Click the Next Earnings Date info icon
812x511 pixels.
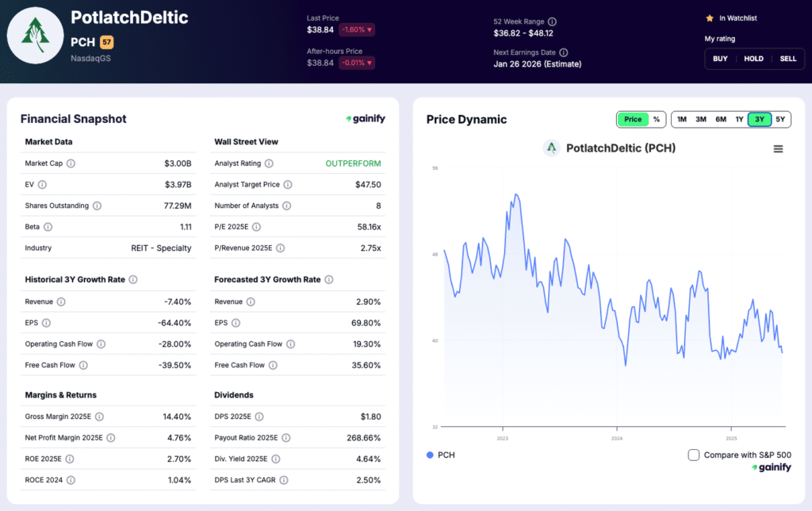point(564,52)
